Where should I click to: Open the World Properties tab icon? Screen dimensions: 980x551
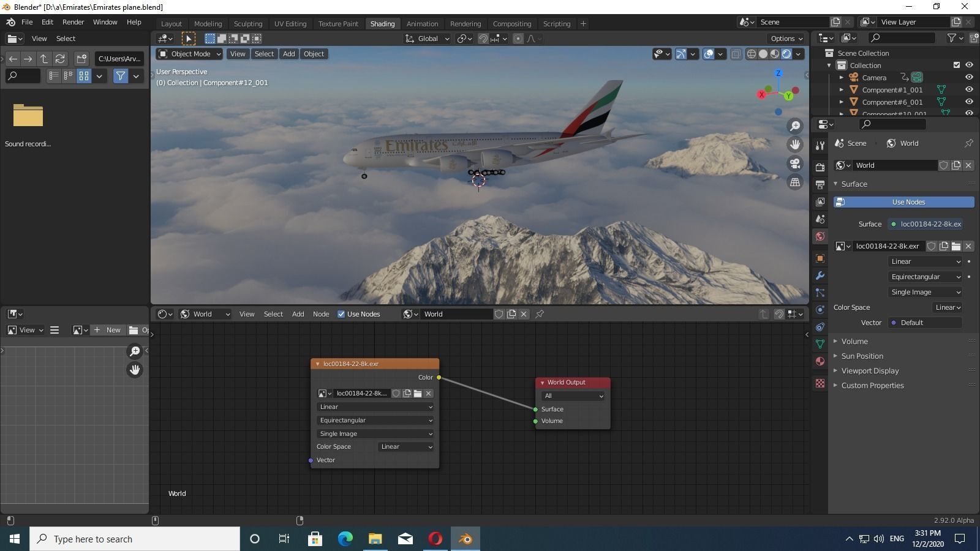(x=820, y=236)
